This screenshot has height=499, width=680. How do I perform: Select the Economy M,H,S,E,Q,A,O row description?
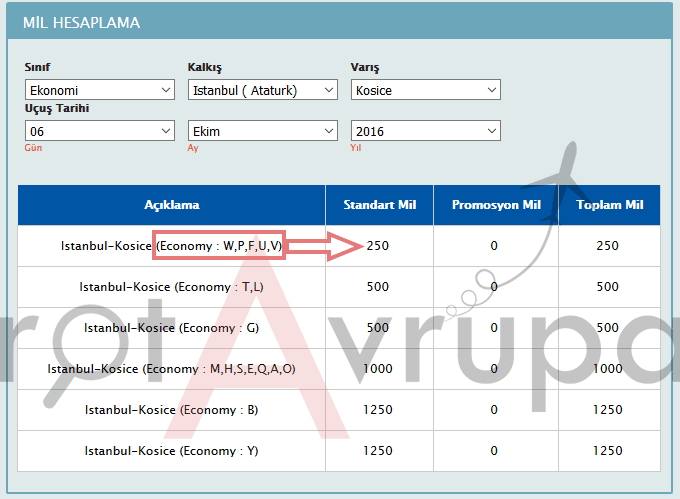pyautogui.click(x=171, y=369)
